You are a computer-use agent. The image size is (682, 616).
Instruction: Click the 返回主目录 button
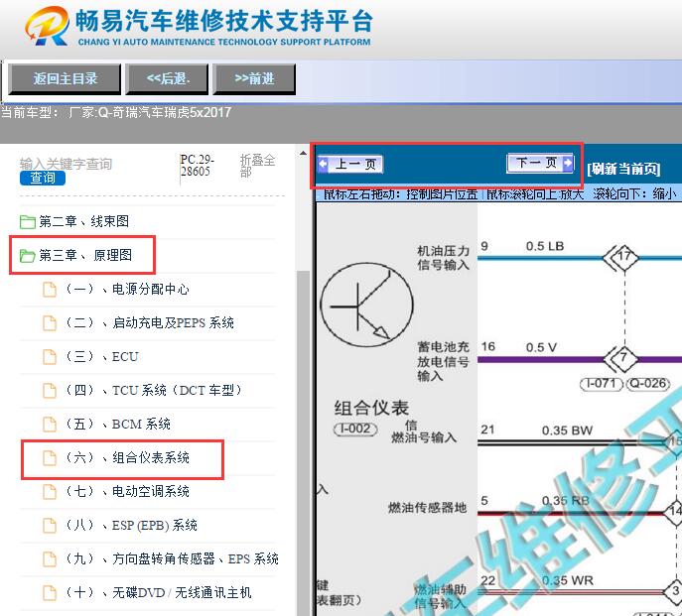coord(65,78)
